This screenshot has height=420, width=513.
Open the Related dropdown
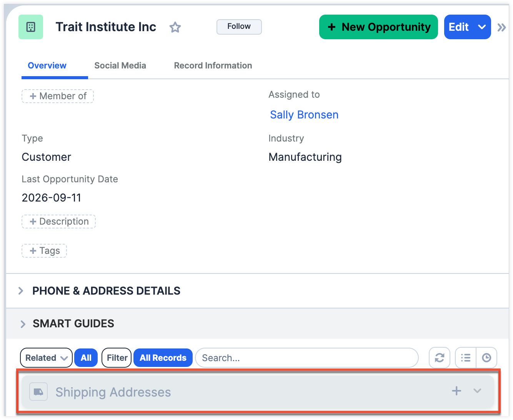(x=46, y=358)
